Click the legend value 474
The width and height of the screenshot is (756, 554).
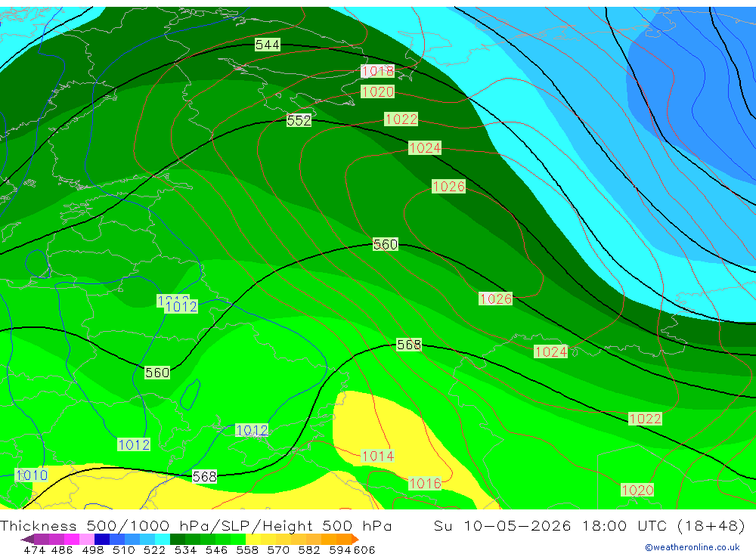[35, 549]
